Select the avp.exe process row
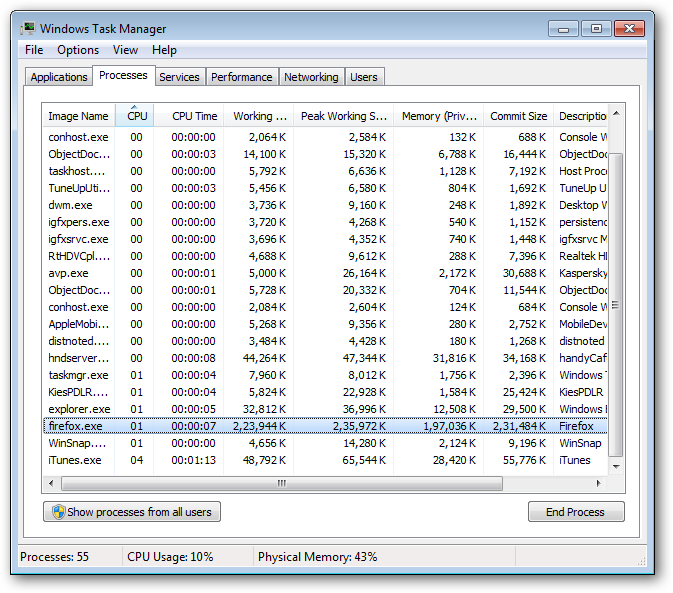 [325, 273]
